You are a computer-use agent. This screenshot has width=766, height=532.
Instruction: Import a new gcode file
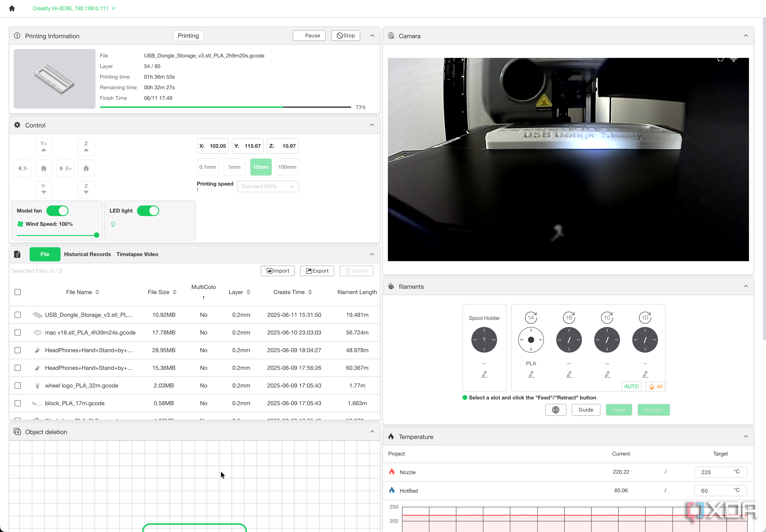pos(278,271)
